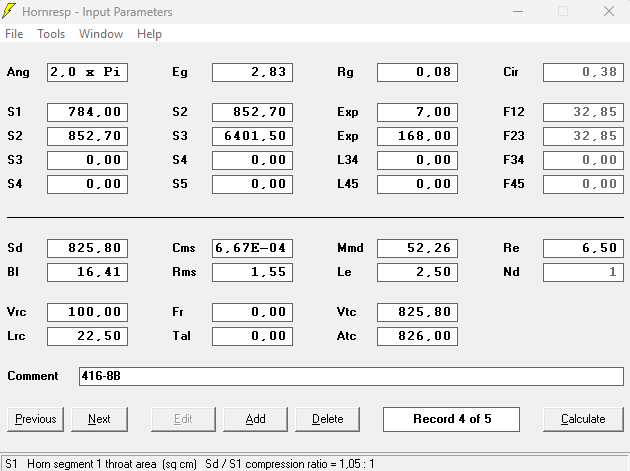The height and width of the screenshot is (471, 630).
Task: Click the F12 field showing 32,85
Action: tap(583, 112)
